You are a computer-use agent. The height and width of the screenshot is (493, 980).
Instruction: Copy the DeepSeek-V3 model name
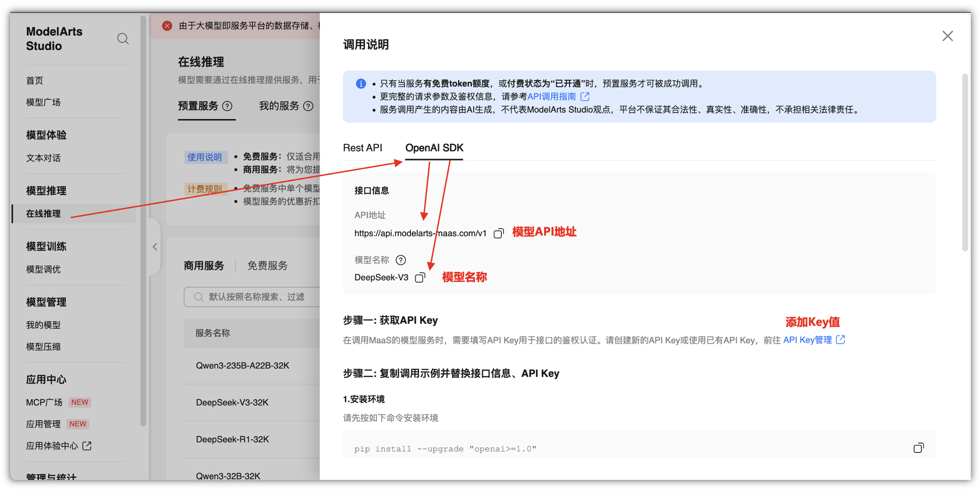pyautogui.click(x=420, y=277)
